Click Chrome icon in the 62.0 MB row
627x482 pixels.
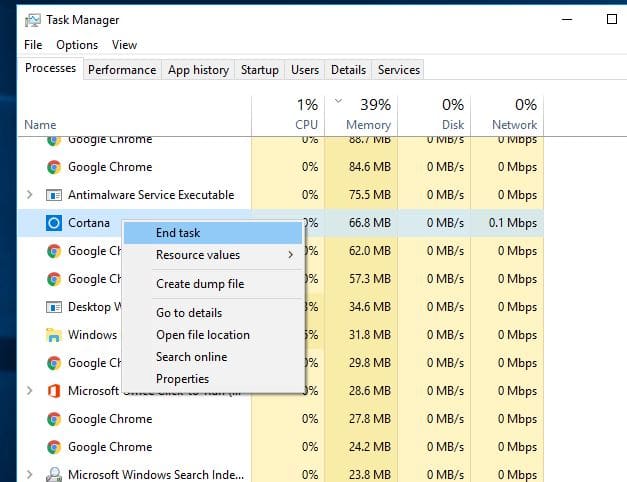[54, 251]
